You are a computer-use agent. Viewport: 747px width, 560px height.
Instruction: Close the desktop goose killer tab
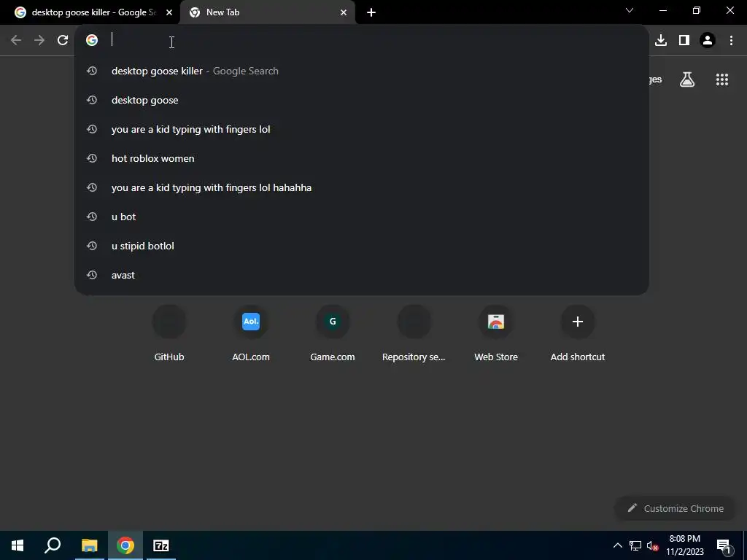coord(169,12)
